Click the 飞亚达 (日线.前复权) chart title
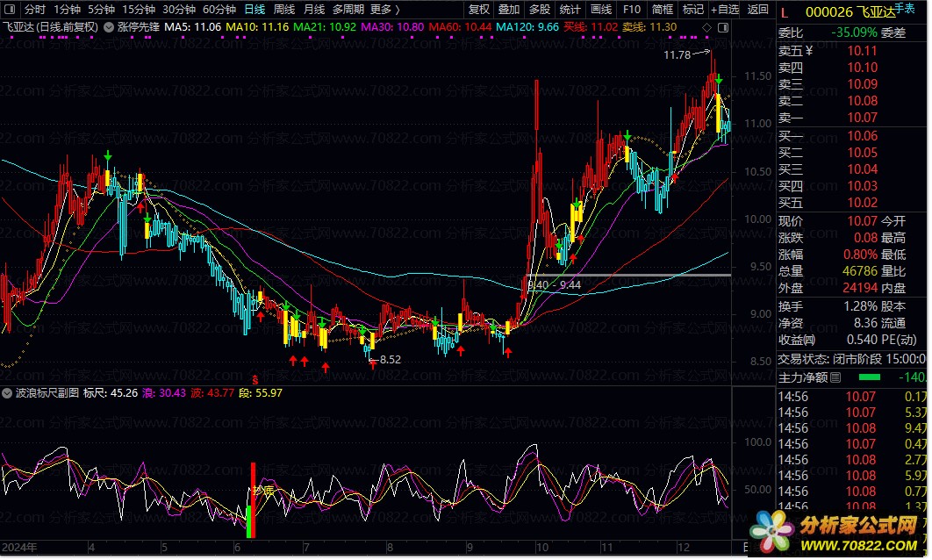This screenshot has height=560, width=932. (50, 26)
